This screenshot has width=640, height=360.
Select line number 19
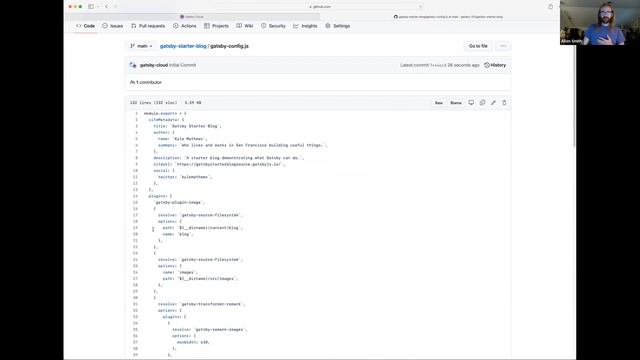coord(135,228)
